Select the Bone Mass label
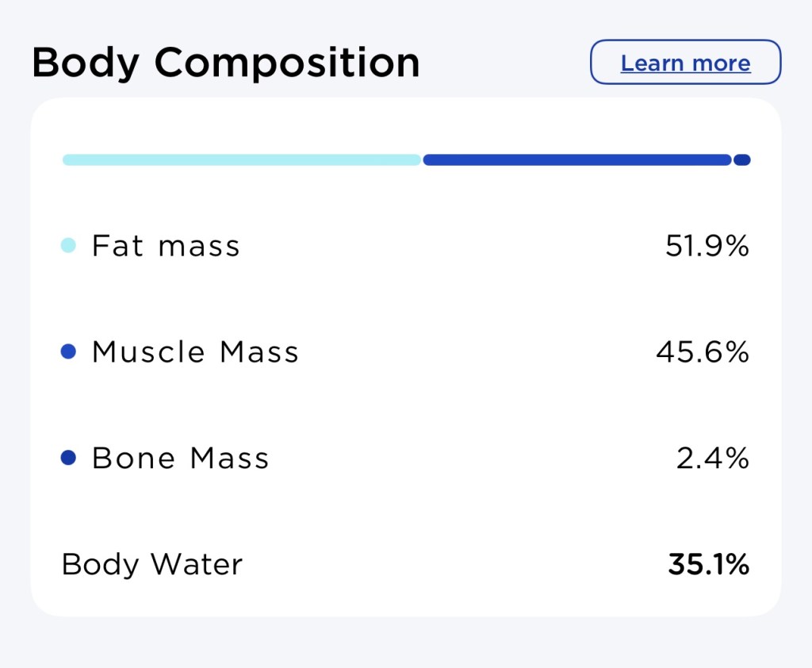The image size is (812, 668). [180, 458]
